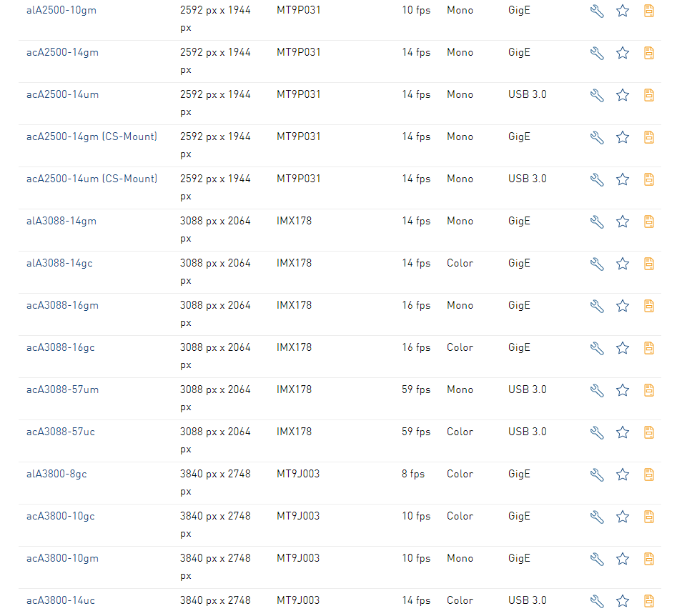Star the acA2500-14gm GigE camera
The height and width of the screenshot is (616, 697).
pyautogui.click(x=623, y=53)
